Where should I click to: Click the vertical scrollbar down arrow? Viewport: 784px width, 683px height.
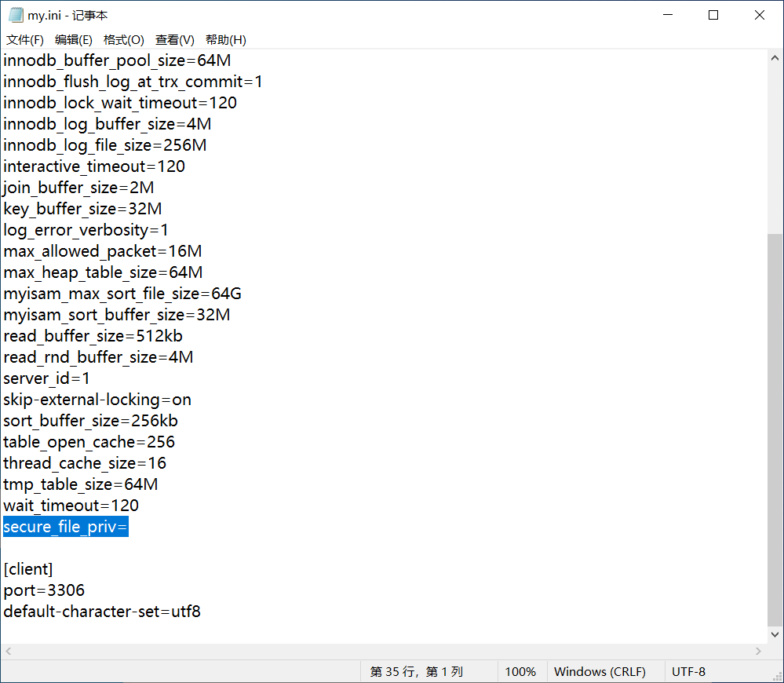pos(775,634)
